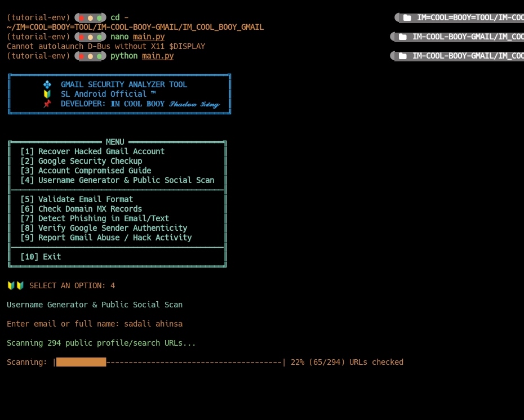Click the underlined main.py after the python command
The image size is (524, 420).
pyautogui.click(x=158, y=56)
